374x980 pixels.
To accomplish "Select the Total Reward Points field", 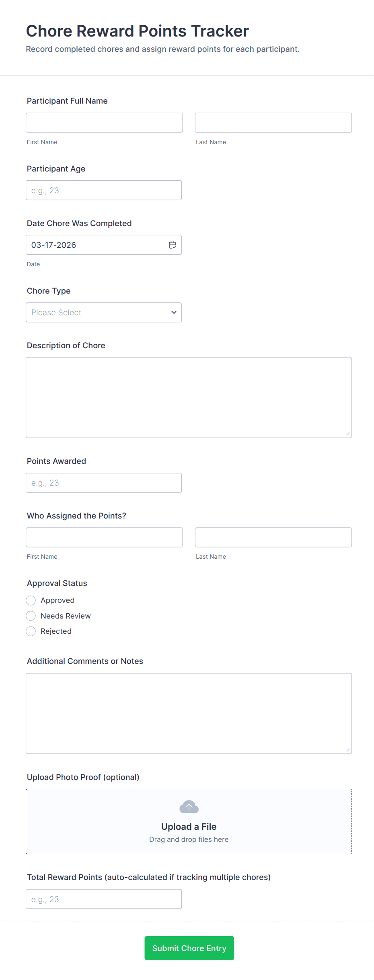I will [104, 899].
